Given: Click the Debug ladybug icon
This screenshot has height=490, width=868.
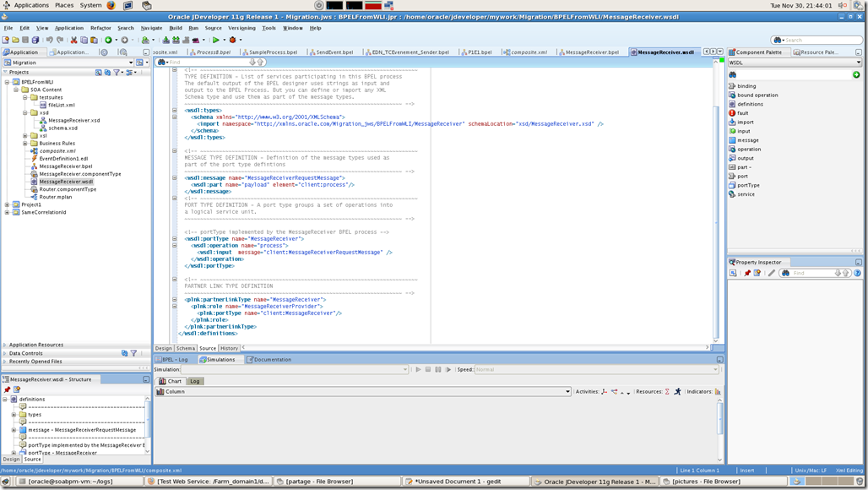Looking at the screenshot, I should point(232,40).
